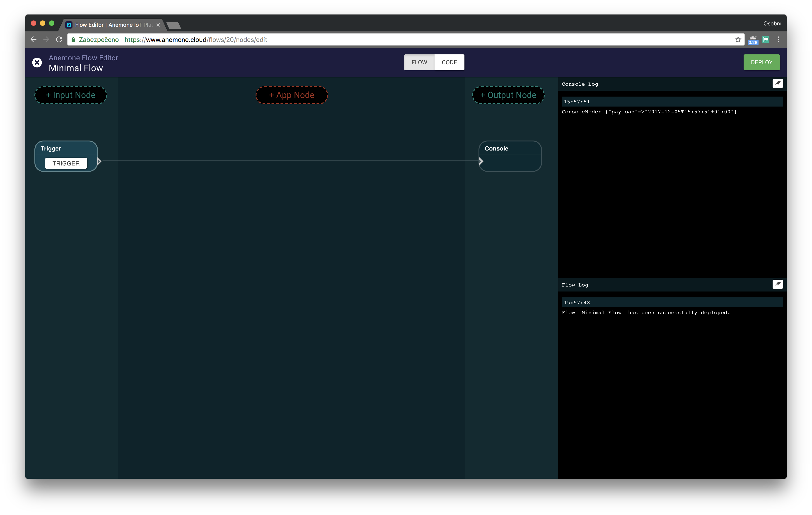Open the + App Node picker

(291, 95)
